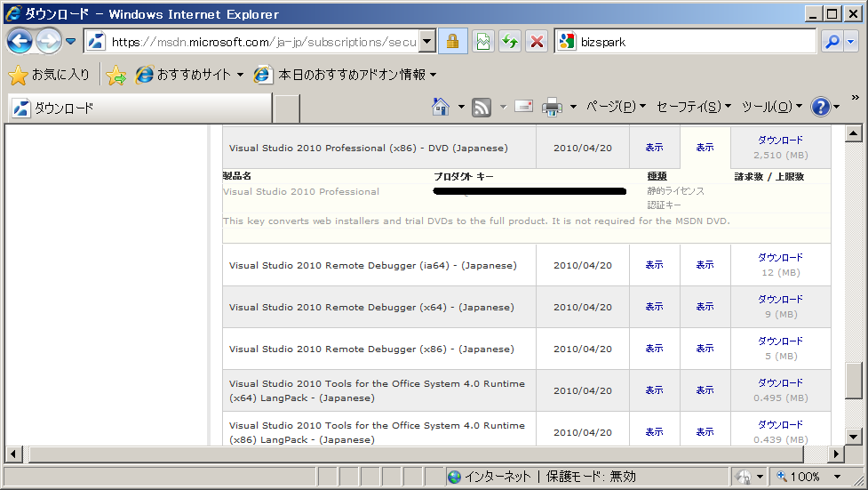Click the red Stop loading icon
Image resolution: width=868 pixels, height=490 pixels.
tap(537, 42)
